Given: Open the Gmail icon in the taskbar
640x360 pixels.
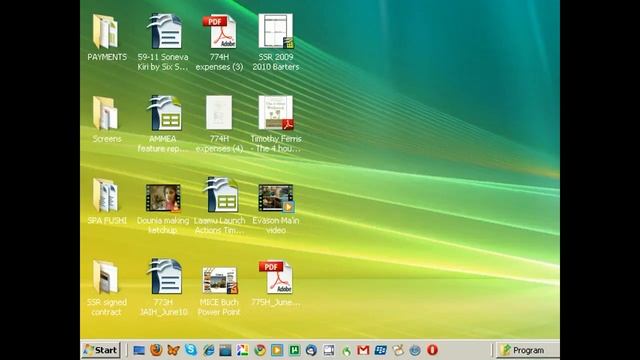Looking at the screenshot, I should coord(363,350).
